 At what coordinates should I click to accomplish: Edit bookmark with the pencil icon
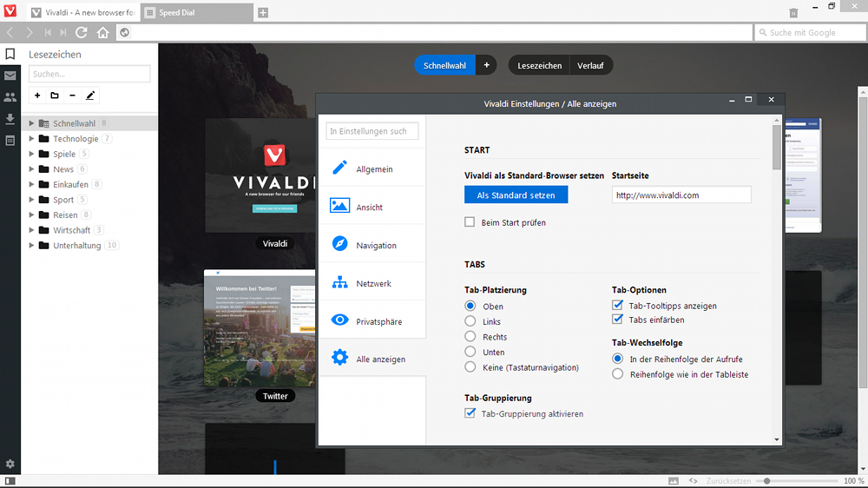pos(90,96)
